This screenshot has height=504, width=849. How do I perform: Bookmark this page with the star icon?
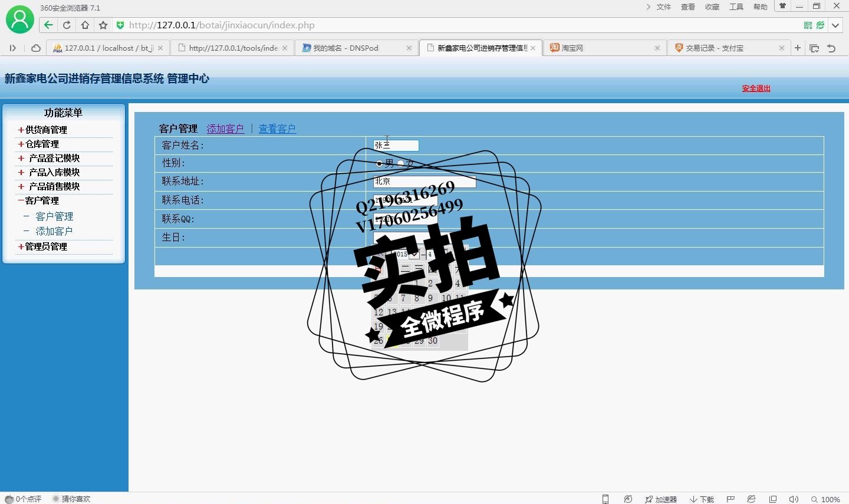pos(103,25)
